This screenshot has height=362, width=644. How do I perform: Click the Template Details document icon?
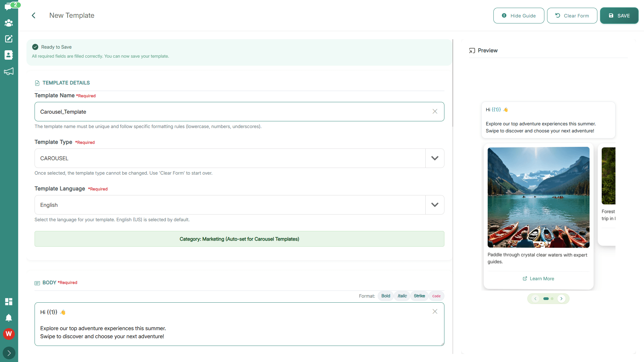[37, 83]
